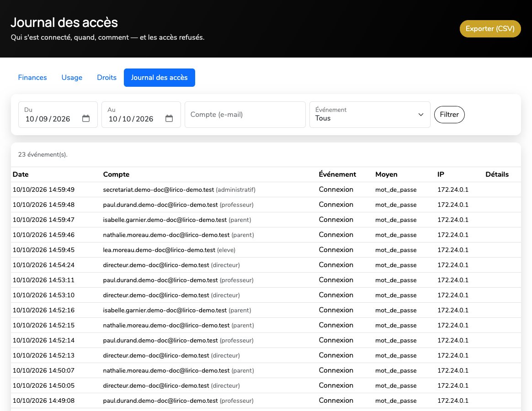Screen dimensions: 532x411
Task: Click paul.durand account in the 14:59:48 row
Action: [x=178, y=205]
